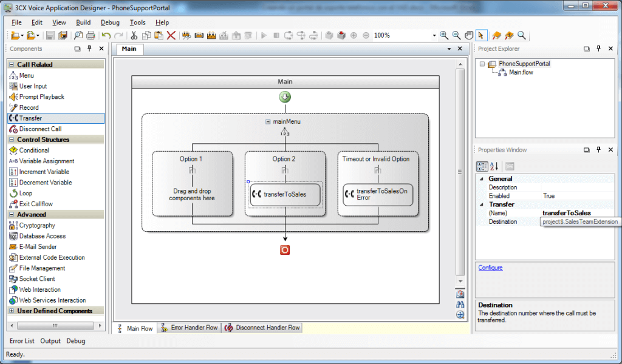Screen dimensions: 622x364
Task: Switch Properties Window to categorized view
Action: click(482, 166)
